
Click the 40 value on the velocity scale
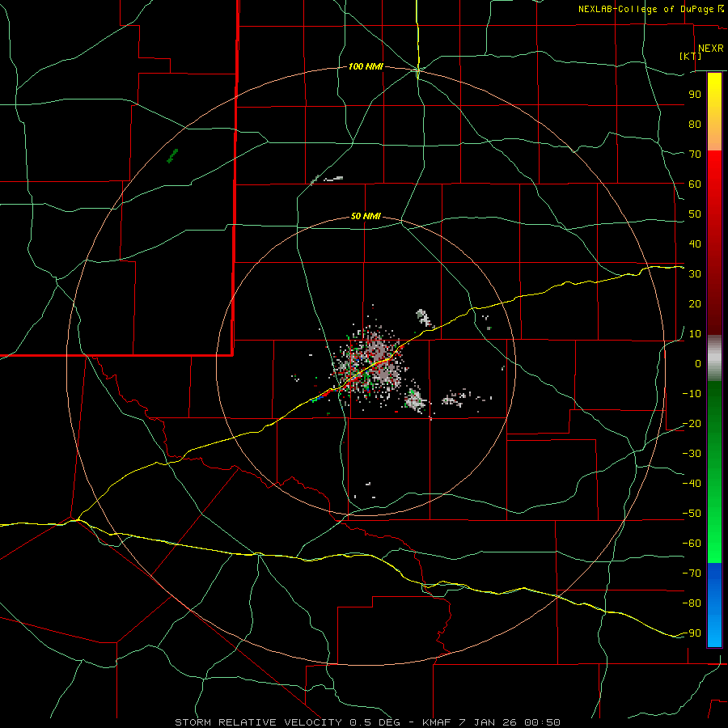coord(695,244)
